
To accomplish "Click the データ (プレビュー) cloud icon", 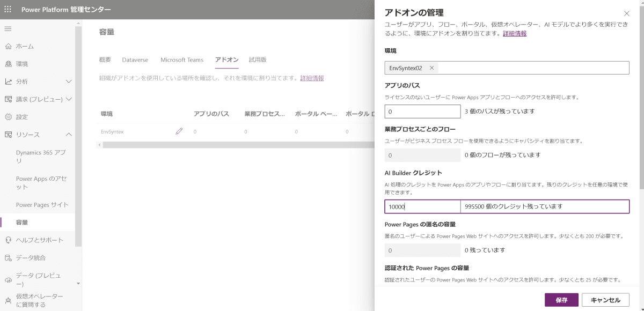I will [8, 279].
